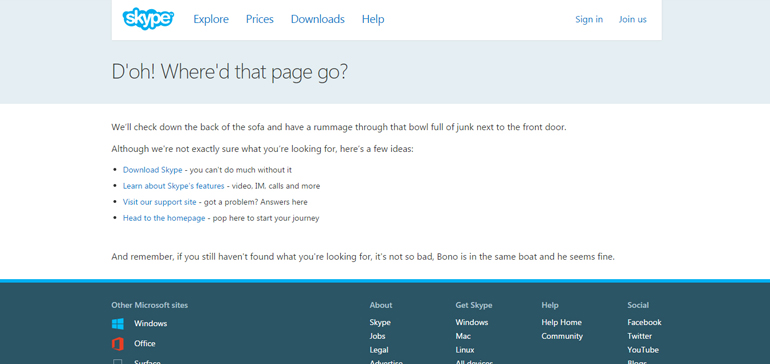Visit our support site link
The height and width of the screenshot is (364, 770).
pos(160,202)
